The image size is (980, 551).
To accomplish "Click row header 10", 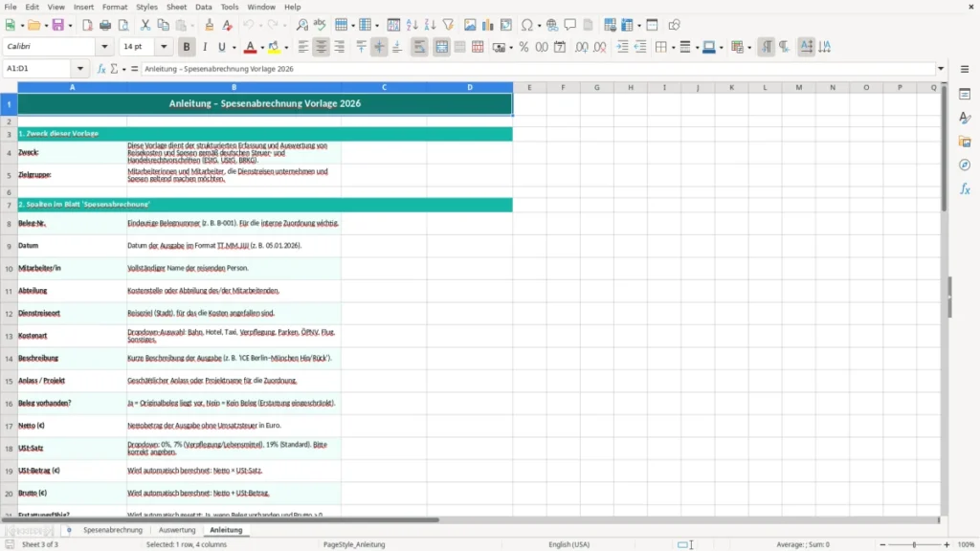I will coord(9,269).
